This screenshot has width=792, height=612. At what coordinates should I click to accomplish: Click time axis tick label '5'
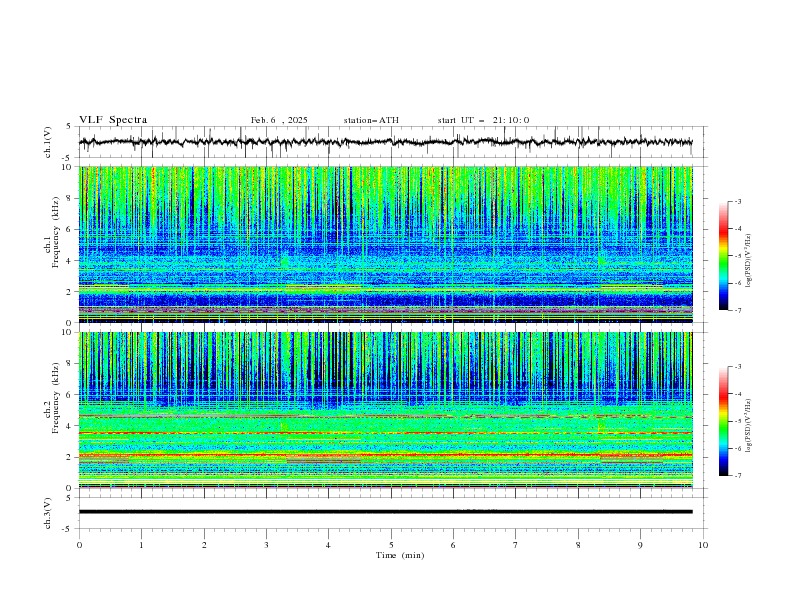(x=391, y=545)
